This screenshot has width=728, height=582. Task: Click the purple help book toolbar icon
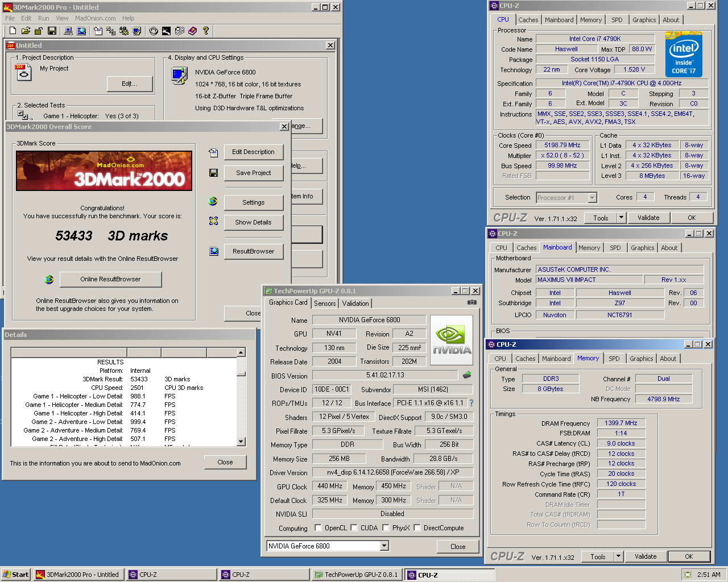click(x=193, y=31)
